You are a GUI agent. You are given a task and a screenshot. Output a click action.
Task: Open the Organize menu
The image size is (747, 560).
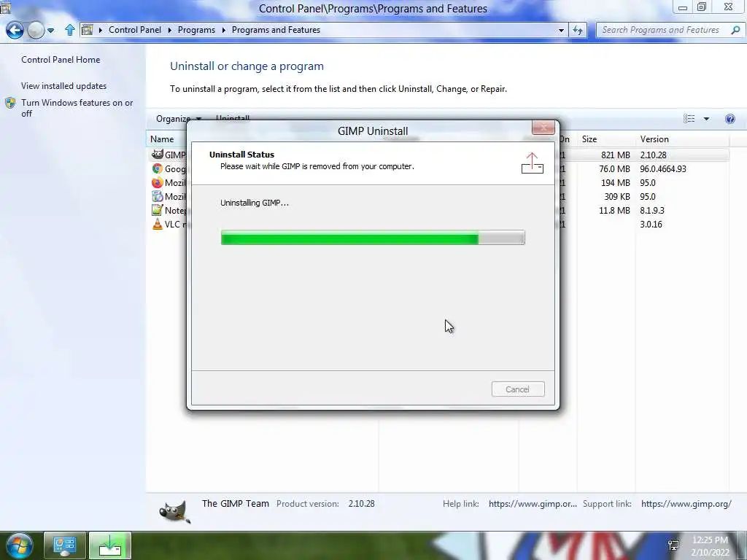point(179,119)
